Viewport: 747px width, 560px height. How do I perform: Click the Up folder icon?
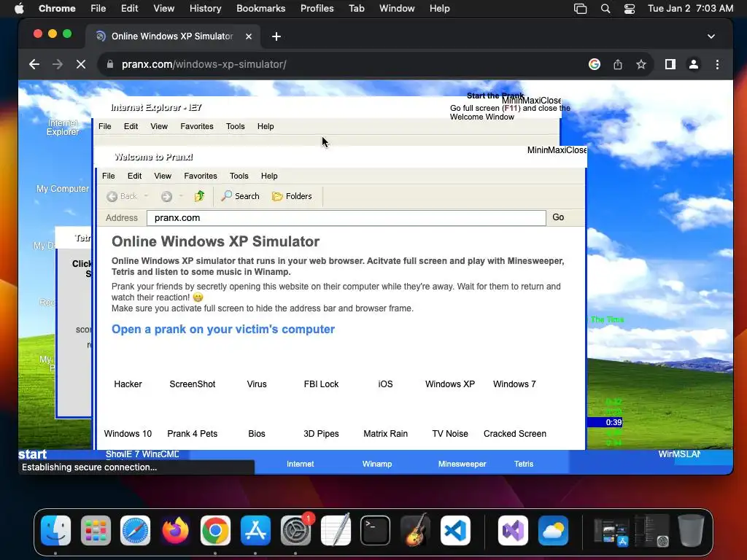click(200, 196)
